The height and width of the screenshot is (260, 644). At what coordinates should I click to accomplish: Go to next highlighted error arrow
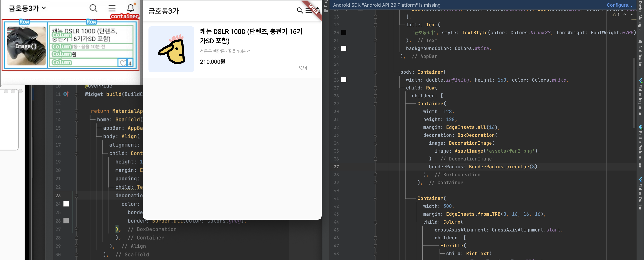pyautogui.click(x=632, y=15)
